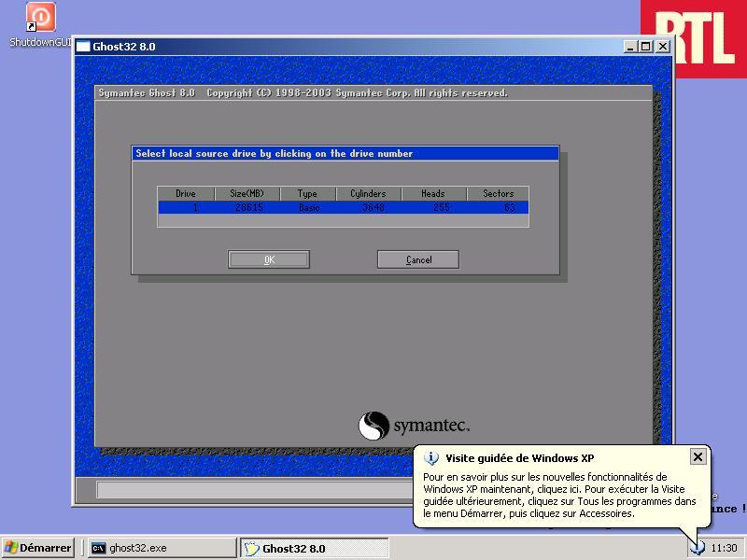
Task: Click Cancel in source drive dialog
Action: (x=418, y=259)
